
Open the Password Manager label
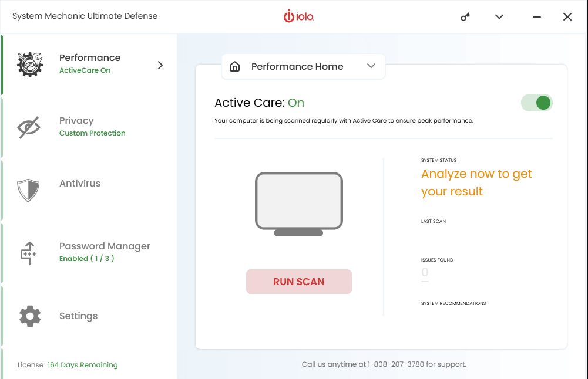tap(105, 246)
